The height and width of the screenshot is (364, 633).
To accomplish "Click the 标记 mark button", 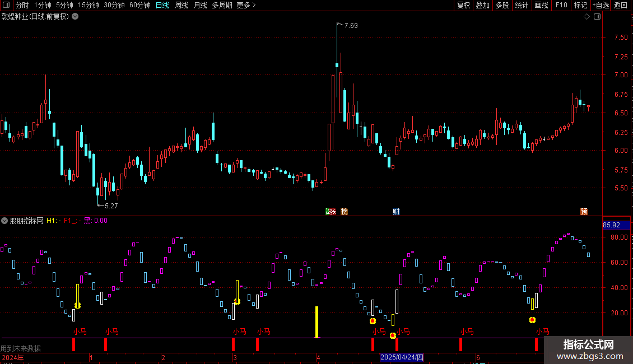I will point(580,5).
